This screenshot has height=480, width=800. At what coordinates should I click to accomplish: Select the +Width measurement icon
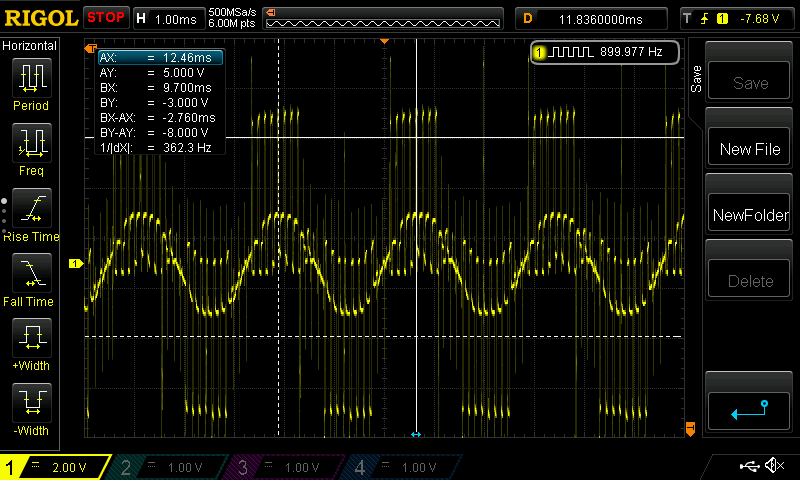32,338
